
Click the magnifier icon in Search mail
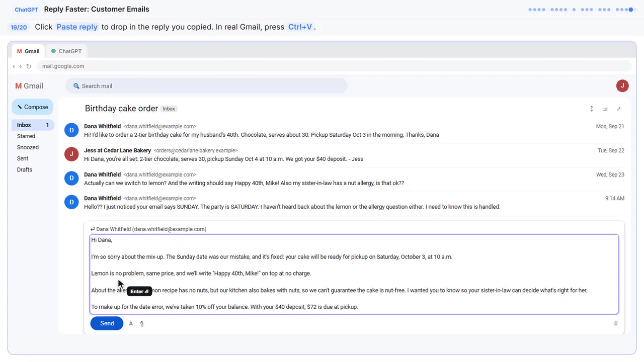tap(76, 86)
